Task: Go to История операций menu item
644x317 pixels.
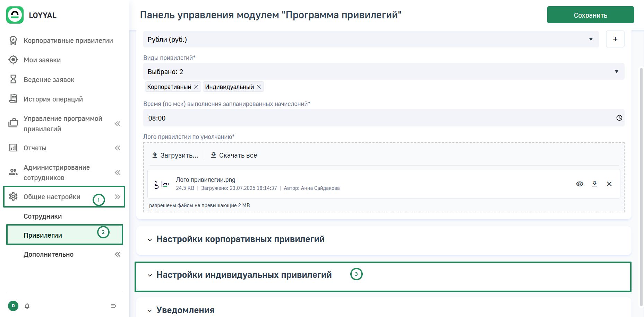Action: 53,99
